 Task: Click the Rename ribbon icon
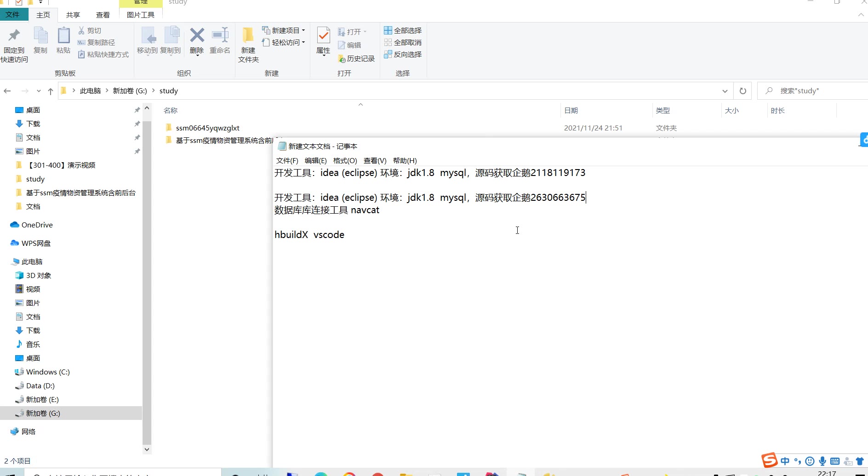(220, 40)
